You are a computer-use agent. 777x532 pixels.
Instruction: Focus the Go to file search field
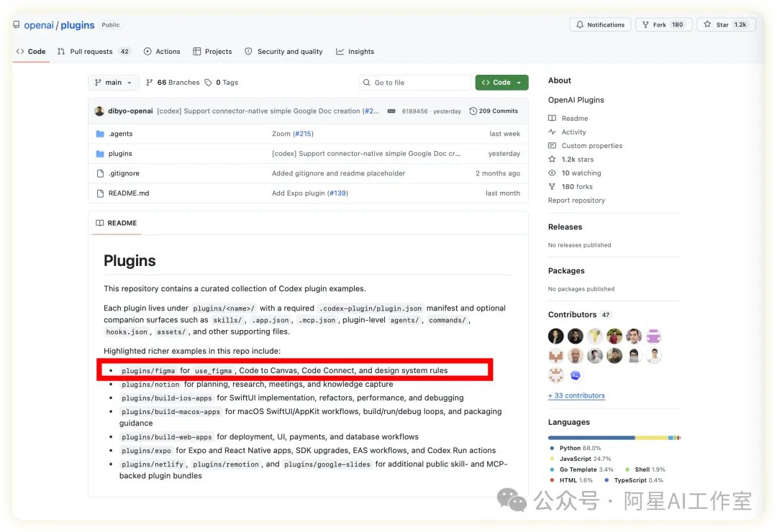tap(415, 83)
